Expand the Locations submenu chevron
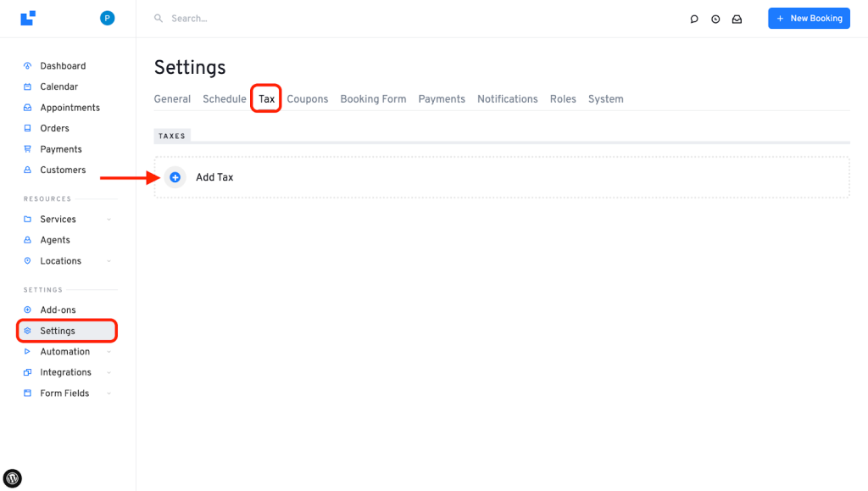The image size is (868, 491). click(108, 261)
